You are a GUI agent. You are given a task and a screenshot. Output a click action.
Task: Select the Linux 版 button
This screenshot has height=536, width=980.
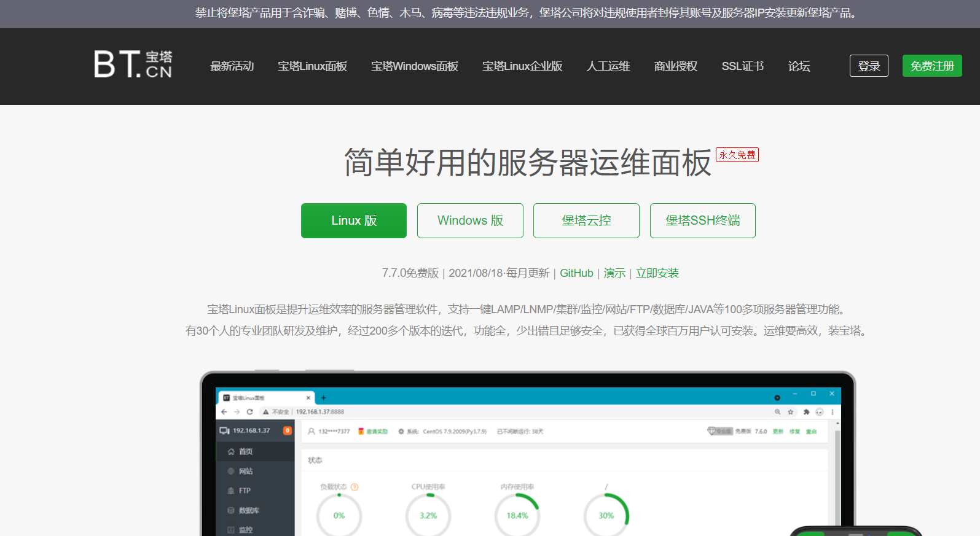tap(354, 220)
